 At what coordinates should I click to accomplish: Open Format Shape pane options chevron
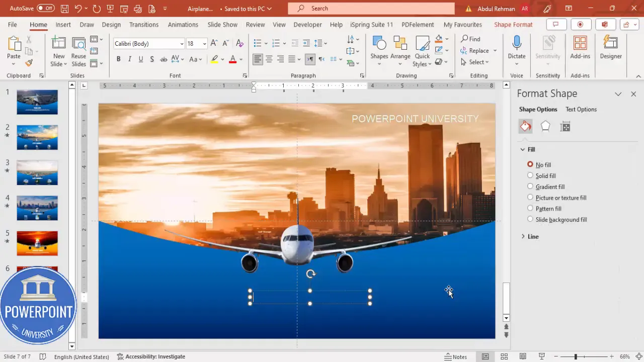(618, 94)
